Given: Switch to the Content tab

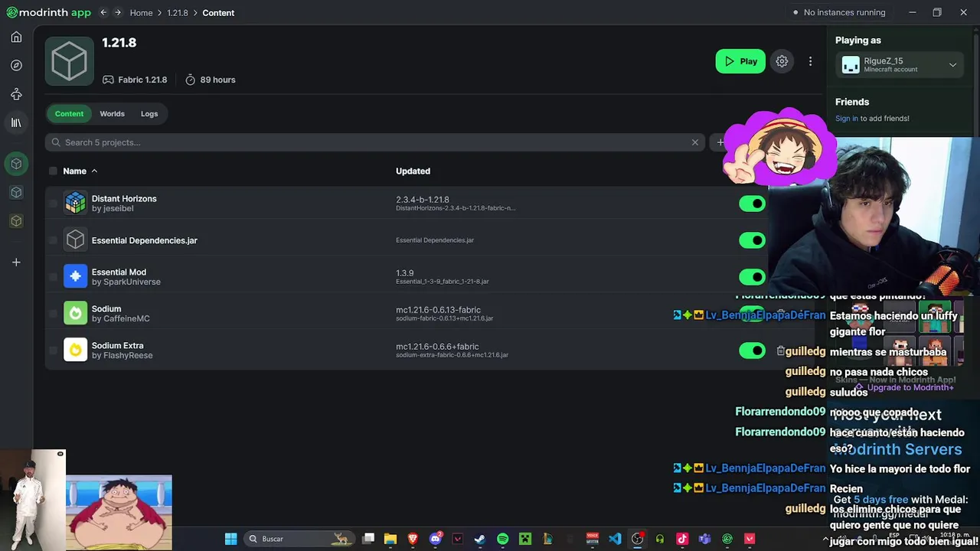Looking at the screenshot, I should (x=69, y=114).
